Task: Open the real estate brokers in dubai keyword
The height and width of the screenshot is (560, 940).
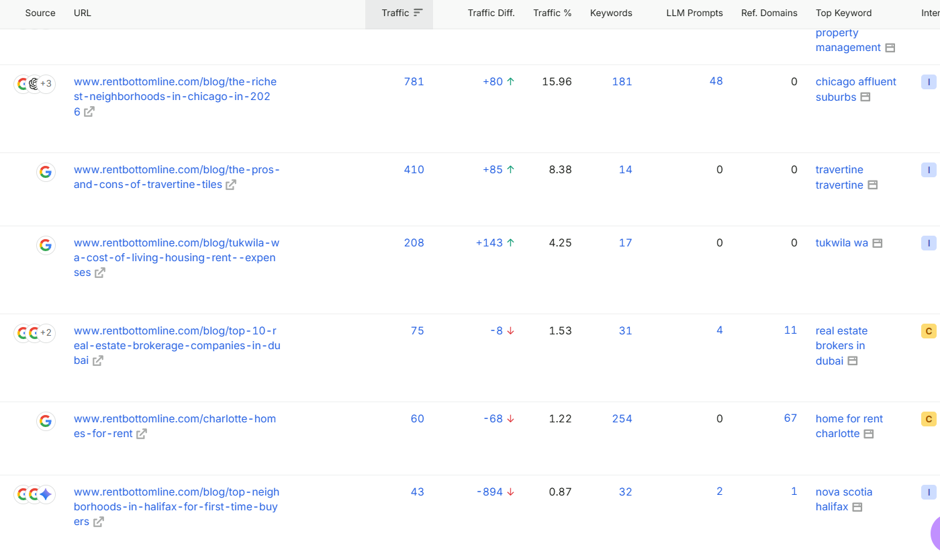Action: click(841, 346)
